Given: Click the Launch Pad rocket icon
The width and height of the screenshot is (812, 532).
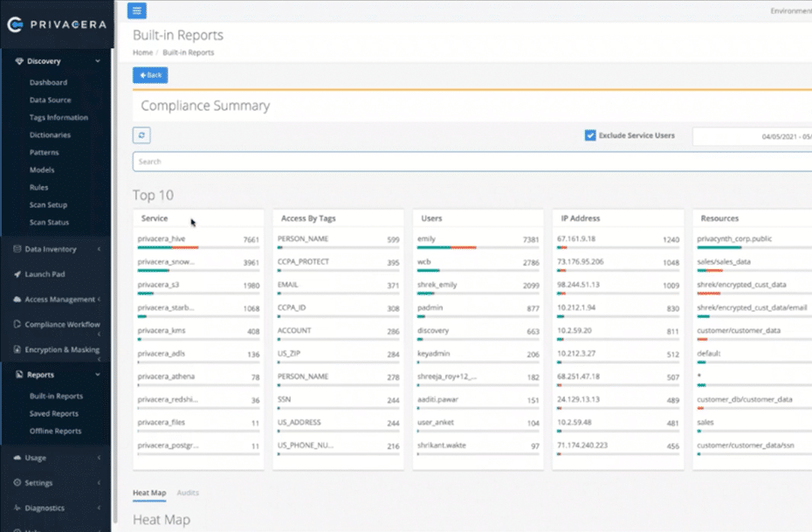Looking at the screenshot, I should [17, 274].
